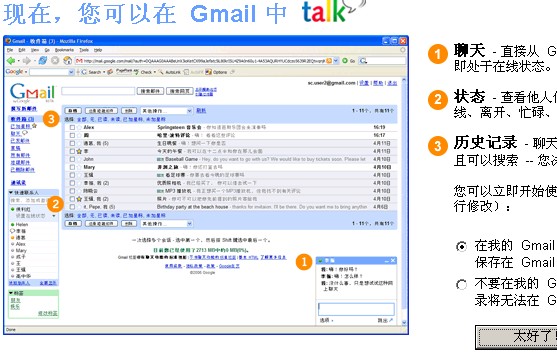557x362 pixels.
Task: Open the address bar URL history dropdown
Action: pyautogui.click(x=336, y=61)
